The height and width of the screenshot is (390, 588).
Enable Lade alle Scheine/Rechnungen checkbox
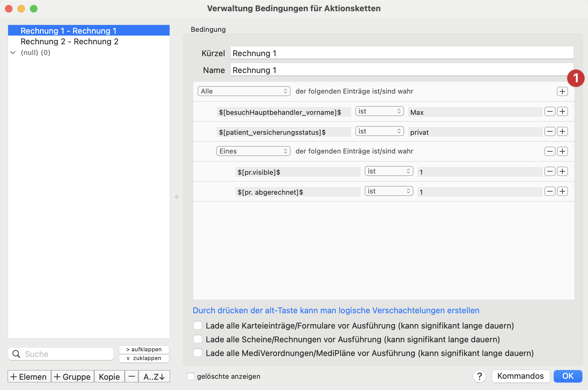coord(198,339)
